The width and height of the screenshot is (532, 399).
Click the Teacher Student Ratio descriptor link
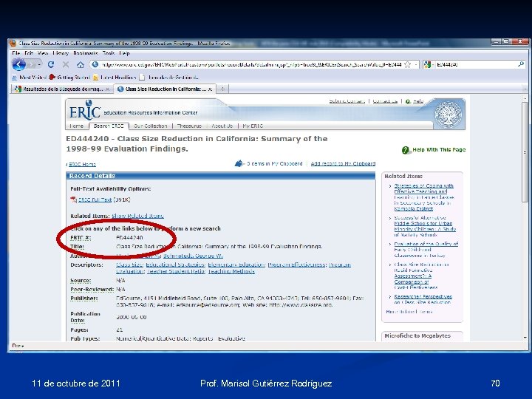(x=177, y=271)
